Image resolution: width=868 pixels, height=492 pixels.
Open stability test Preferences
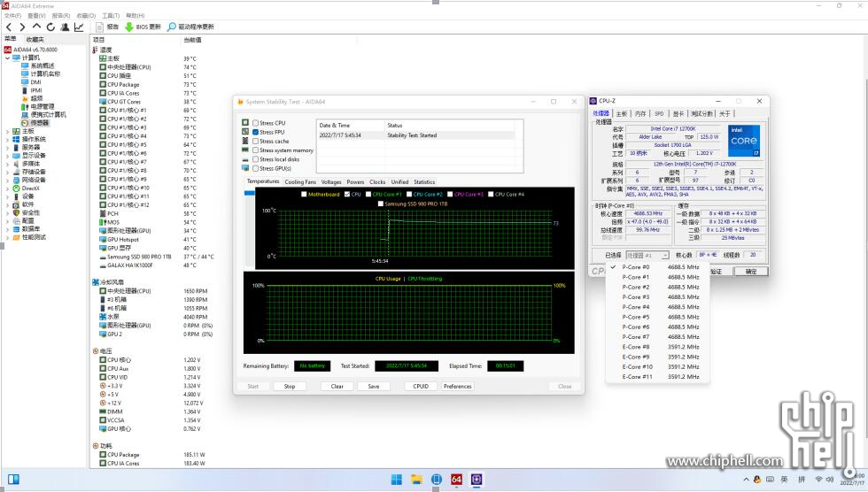(457, 387)
